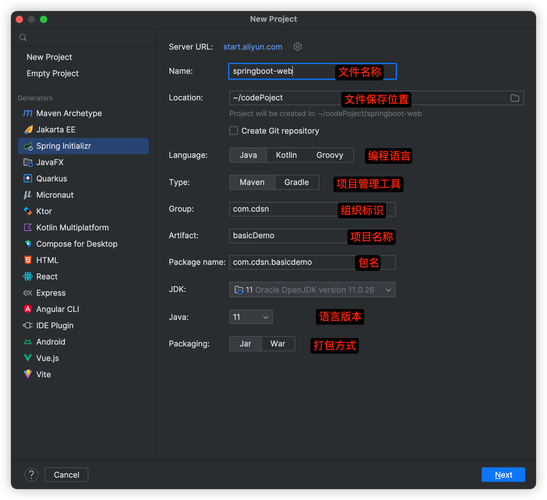
Task: Click the Quarkus generator icon
Action: point(28,179)
